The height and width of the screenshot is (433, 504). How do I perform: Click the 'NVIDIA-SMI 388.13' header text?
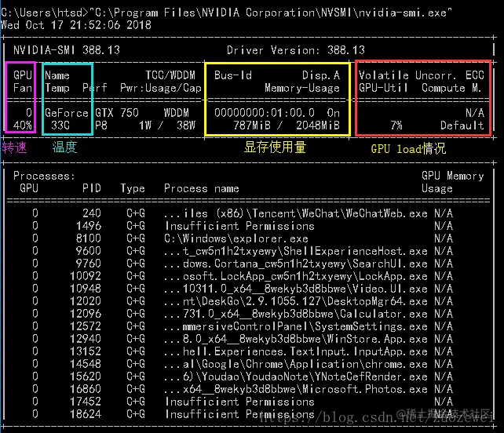pos(67,50)
